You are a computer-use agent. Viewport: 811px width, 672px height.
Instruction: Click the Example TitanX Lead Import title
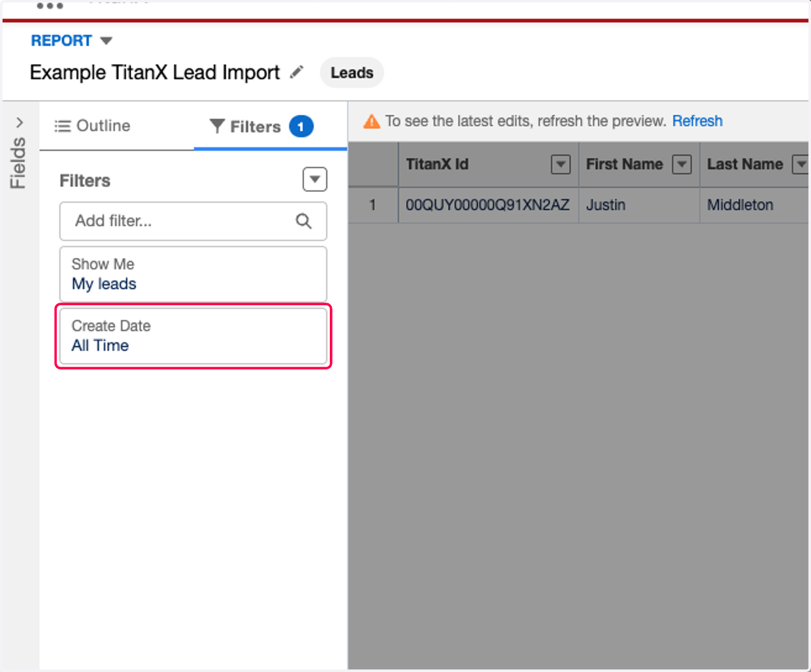(155, 72)
